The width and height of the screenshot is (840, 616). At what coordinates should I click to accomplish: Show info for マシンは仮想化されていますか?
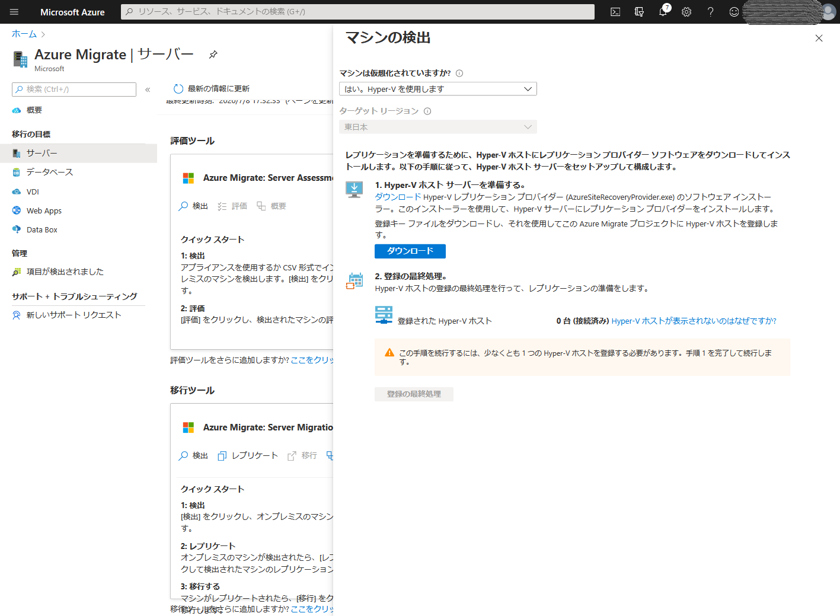click(459, 74)
